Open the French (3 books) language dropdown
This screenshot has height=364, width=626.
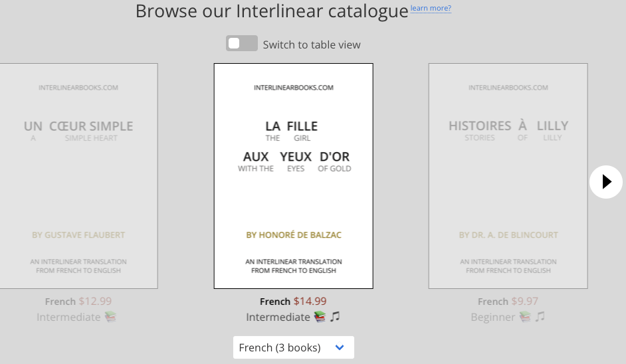(293, 347)
